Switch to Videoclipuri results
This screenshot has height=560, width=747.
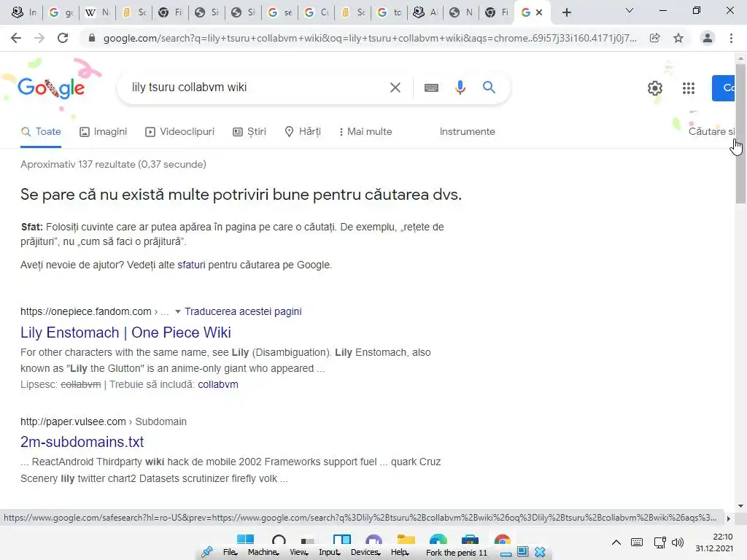pos(180,132)
